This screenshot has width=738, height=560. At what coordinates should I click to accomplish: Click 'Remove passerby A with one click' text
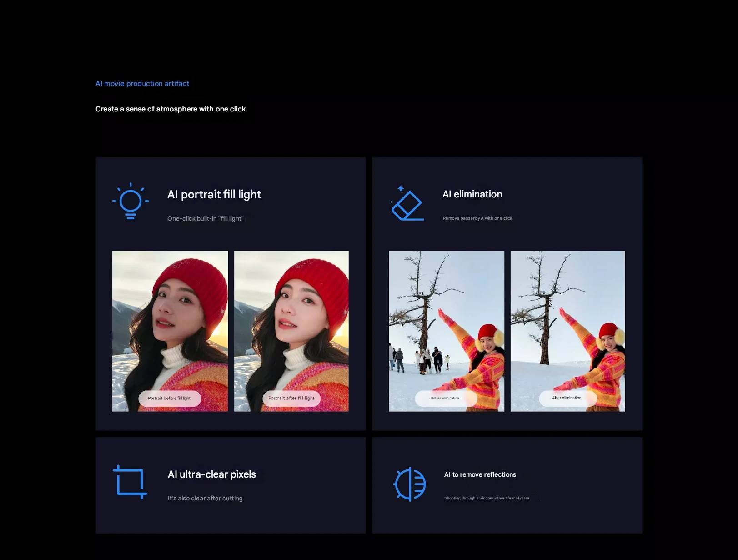click(477, 218)
